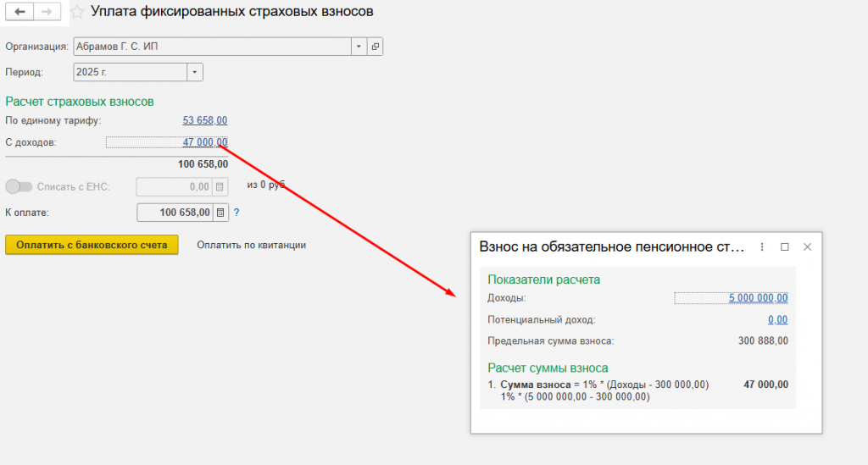Screen dimensions: 868x465
Task: Click the из 0 руб label
Action: coord(265,185)
